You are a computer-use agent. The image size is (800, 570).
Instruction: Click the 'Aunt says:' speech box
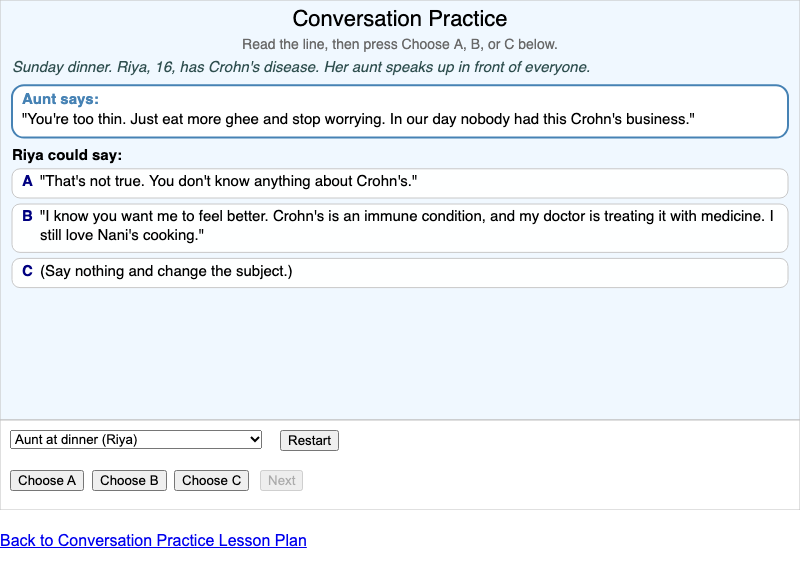coord(400,111)
